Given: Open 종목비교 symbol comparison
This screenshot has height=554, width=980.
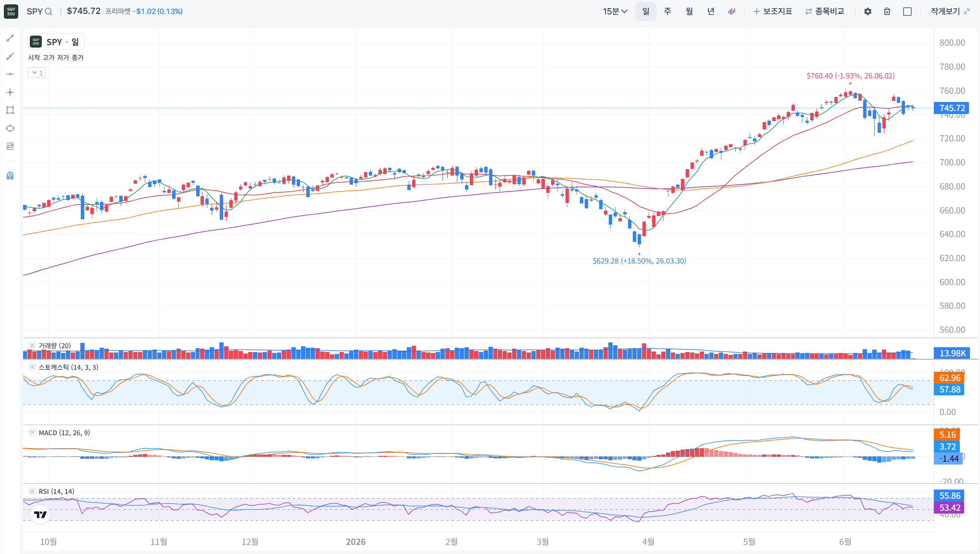Looking at the screenshot, I should 825,12.
